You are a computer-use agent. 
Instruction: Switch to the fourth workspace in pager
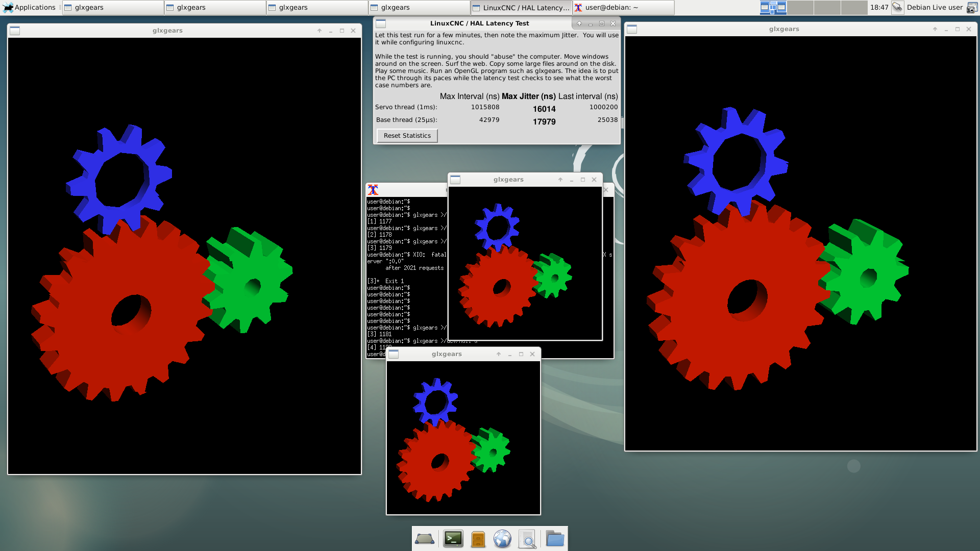(x=854, y=7)
